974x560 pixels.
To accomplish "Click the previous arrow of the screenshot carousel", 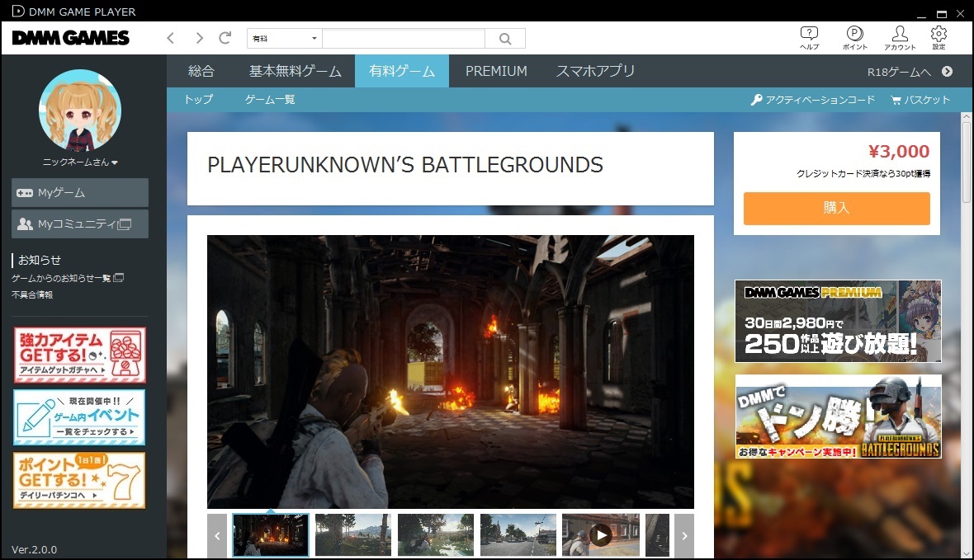I will [217, 535].
